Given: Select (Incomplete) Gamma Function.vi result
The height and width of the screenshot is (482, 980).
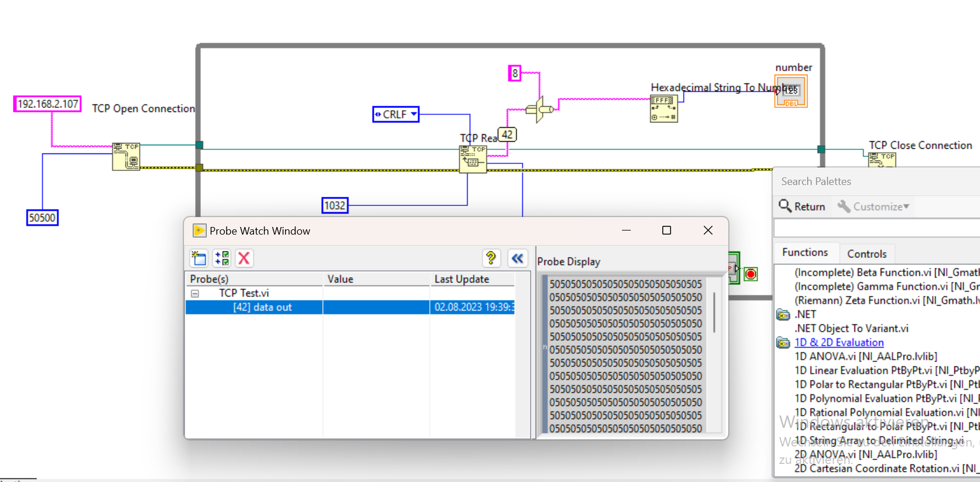Looking at the screenshot, I should point(887,287).
